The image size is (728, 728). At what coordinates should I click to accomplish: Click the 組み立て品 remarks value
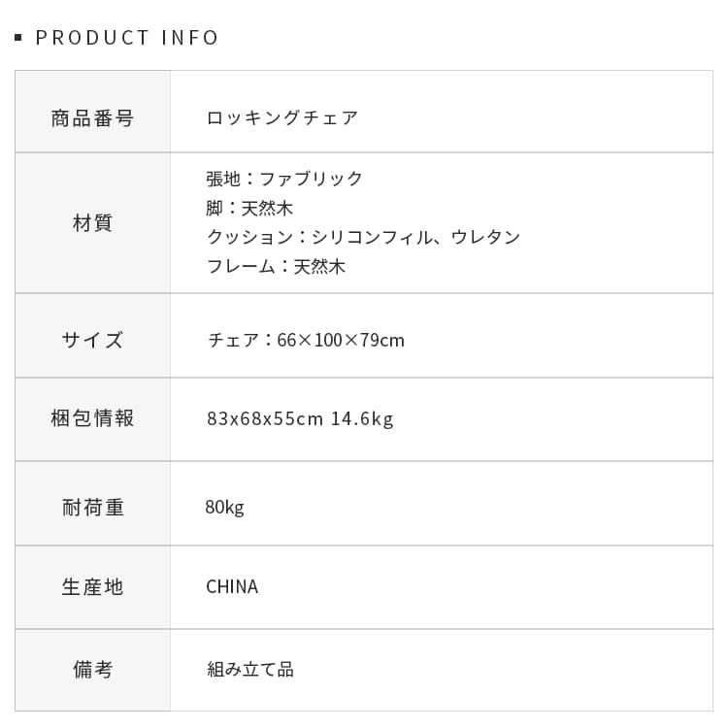tap(249, 670)
